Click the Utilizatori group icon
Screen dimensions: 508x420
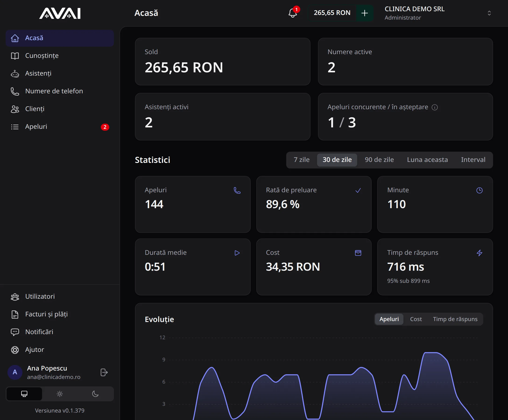point(15,297)
